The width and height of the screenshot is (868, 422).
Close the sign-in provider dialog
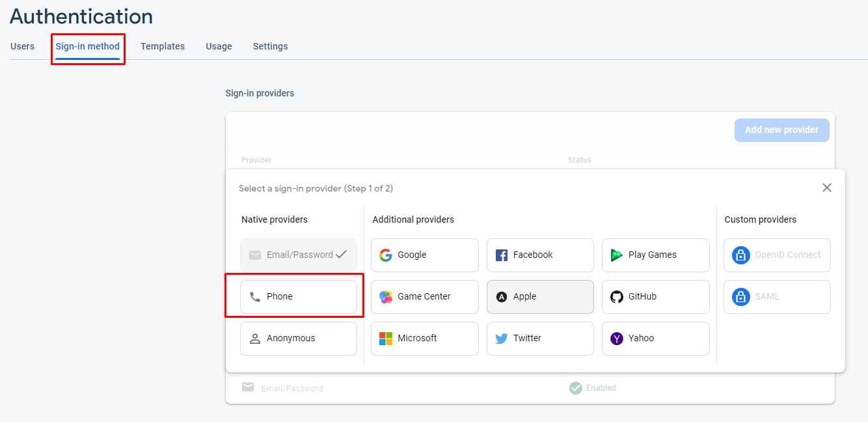coord(827,188)
